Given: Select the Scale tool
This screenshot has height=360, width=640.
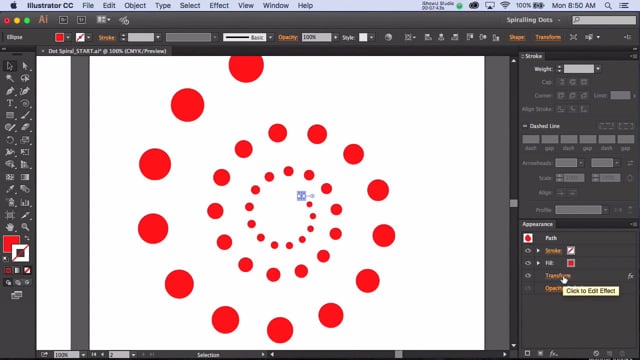Looking at the screenshot, I should 25,140.
